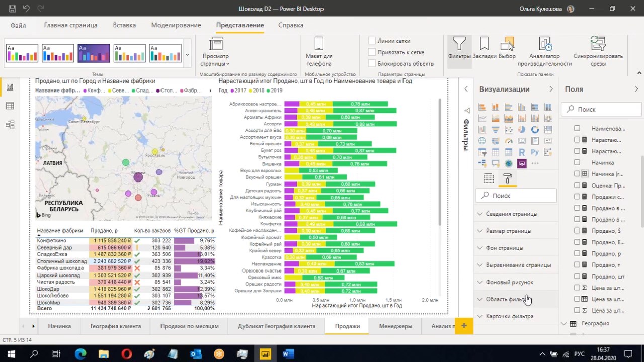Switch to Моделирование ribbon tab
The width and height of the screenshot is (644, 362).
(176, 25)
